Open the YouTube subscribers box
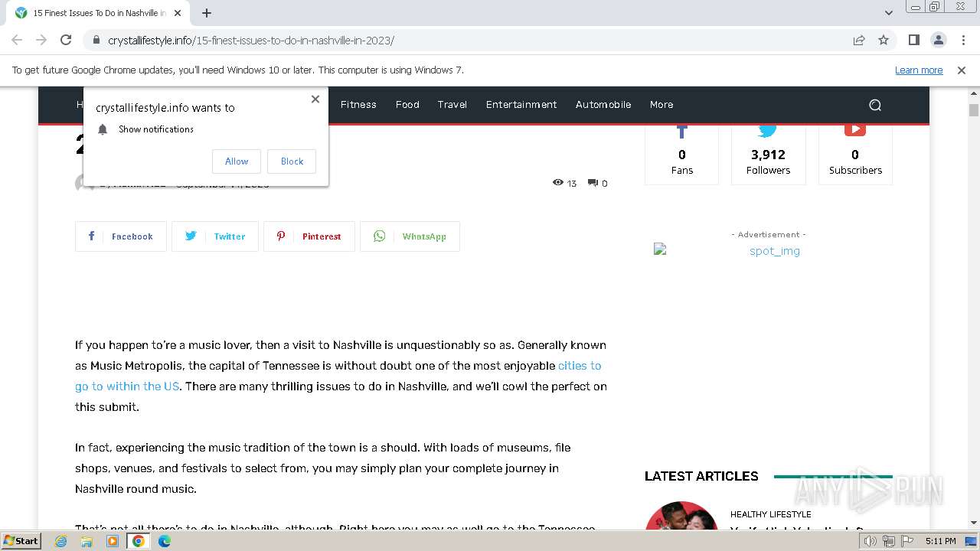Viewport: 980px width, 551px height. [x=855, y=154]
